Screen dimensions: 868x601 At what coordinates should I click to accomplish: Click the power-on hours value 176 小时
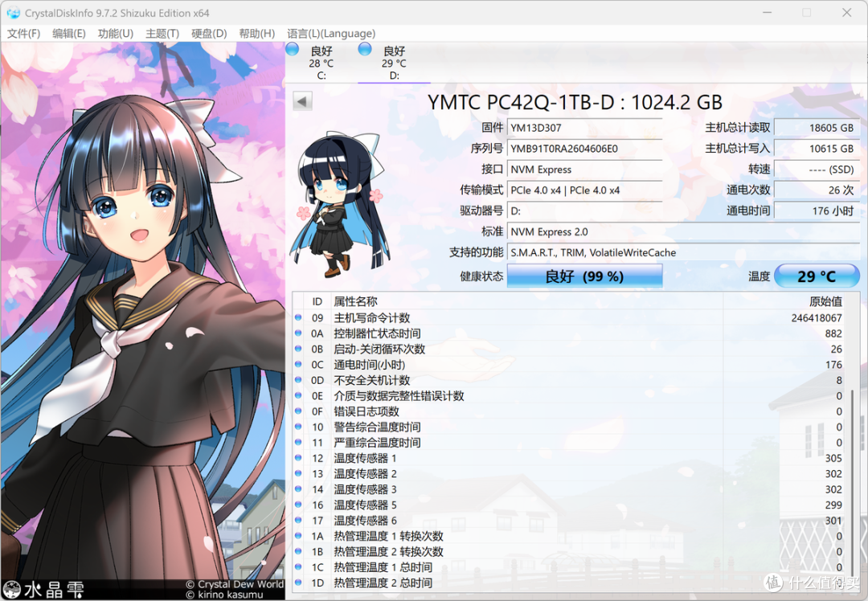[817, 211]
